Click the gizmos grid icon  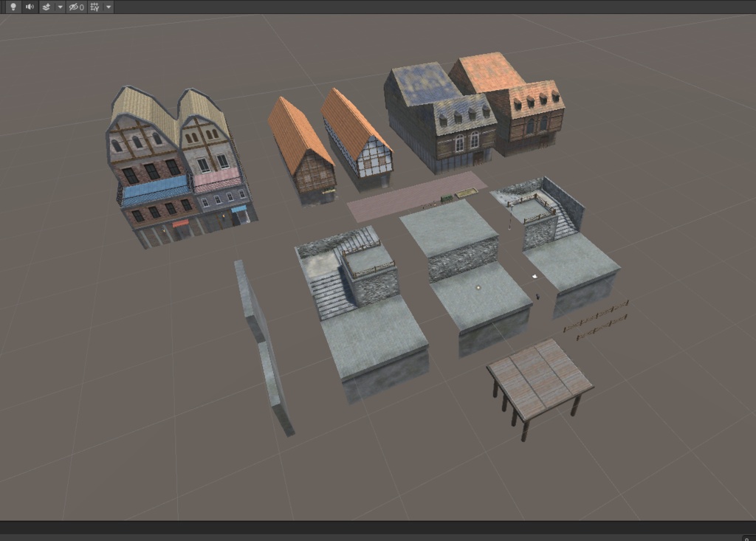pyautogui.click(x=94, y=7)
